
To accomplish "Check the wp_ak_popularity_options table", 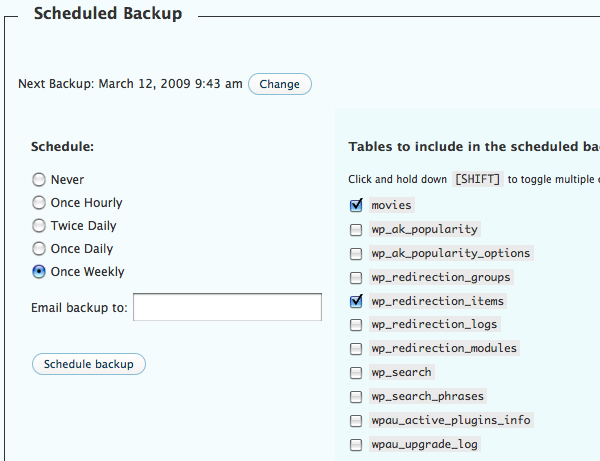I will click(x=356, y=253).
